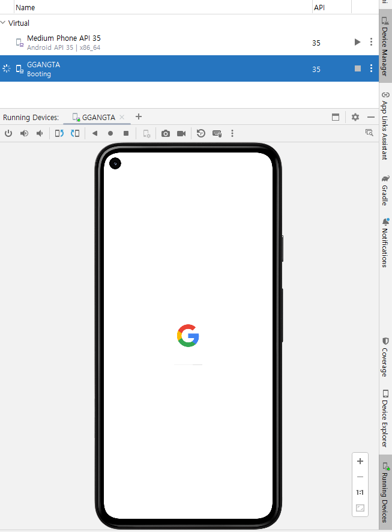
Task: Start screen recording with video camera icon
Action: (181, 133)
